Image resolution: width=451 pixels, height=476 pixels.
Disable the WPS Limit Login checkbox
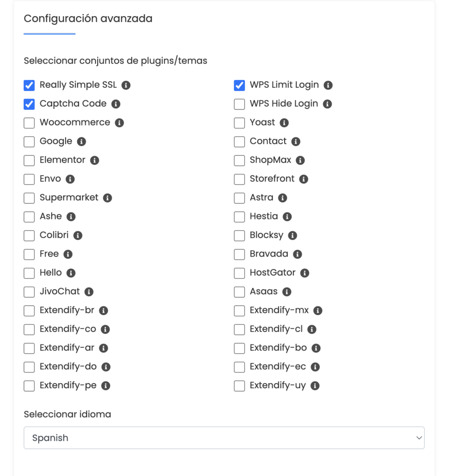239,86
